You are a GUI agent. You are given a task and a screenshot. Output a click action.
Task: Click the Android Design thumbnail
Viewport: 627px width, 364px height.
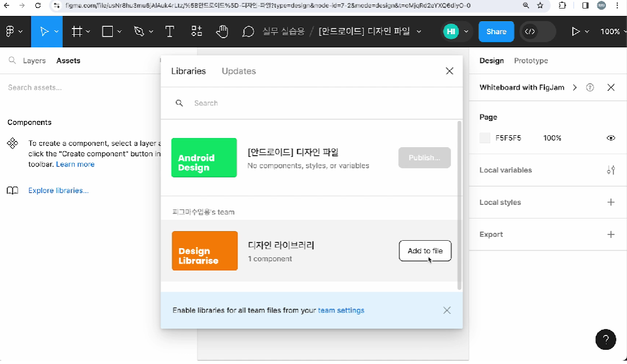click(x=204, y=157)
